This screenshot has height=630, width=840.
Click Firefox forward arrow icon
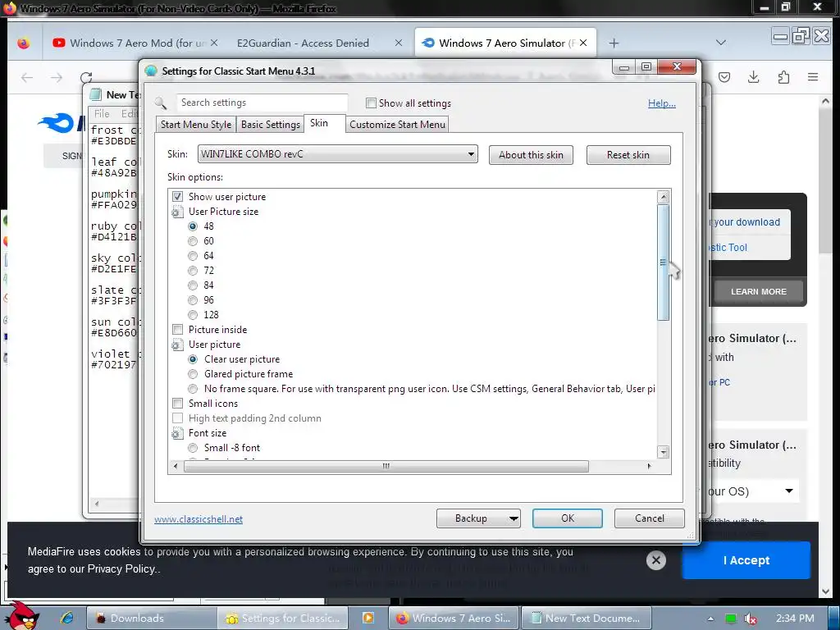[x=57, y=78]
